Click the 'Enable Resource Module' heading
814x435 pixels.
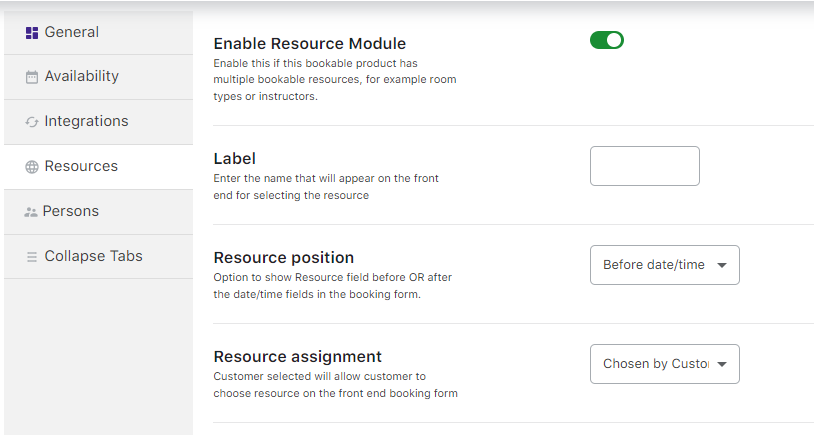click(x=309, y=44)
